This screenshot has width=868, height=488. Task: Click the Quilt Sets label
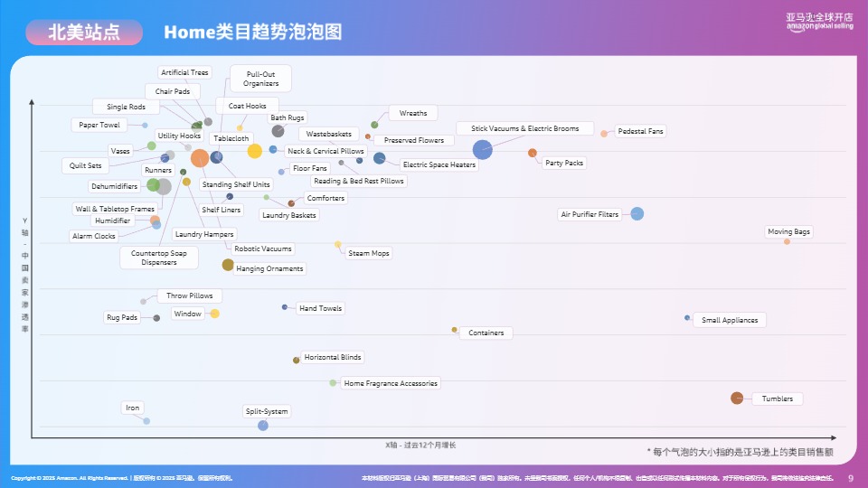pyautogui.click(x=85, y=165)
